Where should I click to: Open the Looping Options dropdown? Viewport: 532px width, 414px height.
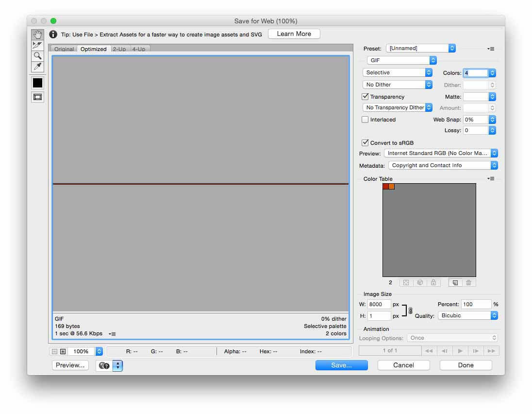coord(452,338)
